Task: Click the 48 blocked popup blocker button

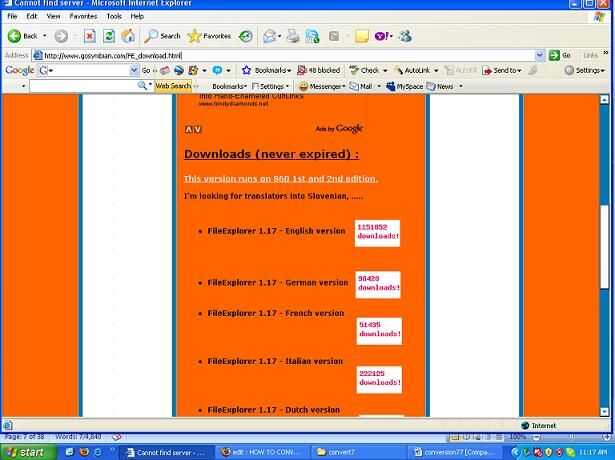Action: coord(318,71)
